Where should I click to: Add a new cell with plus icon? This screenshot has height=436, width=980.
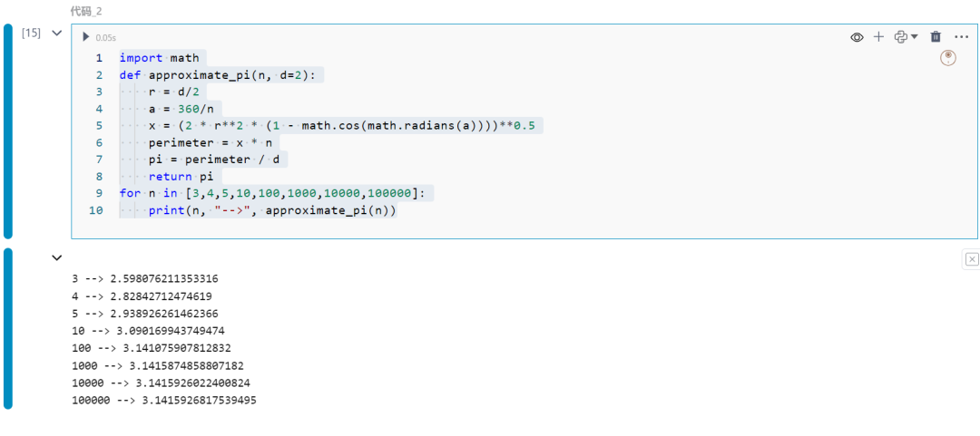(878, 37)
